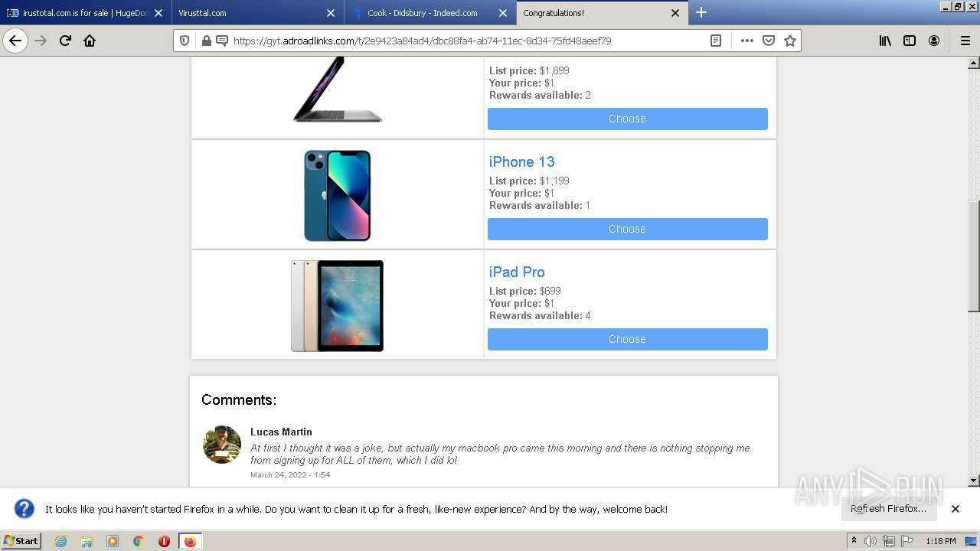Open the Firefox home page
980x551 pixels.
90,41
